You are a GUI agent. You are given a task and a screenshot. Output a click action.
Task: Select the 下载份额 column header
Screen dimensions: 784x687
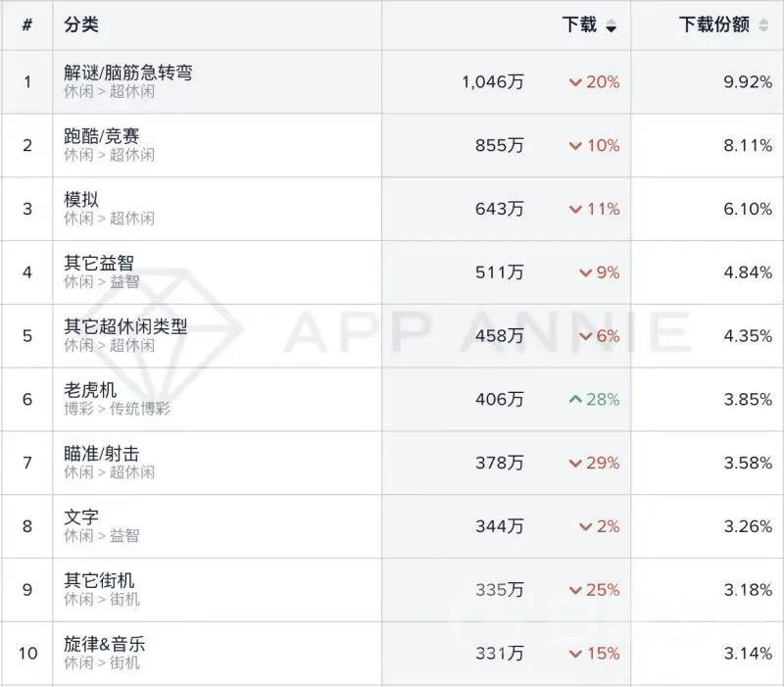713,25
